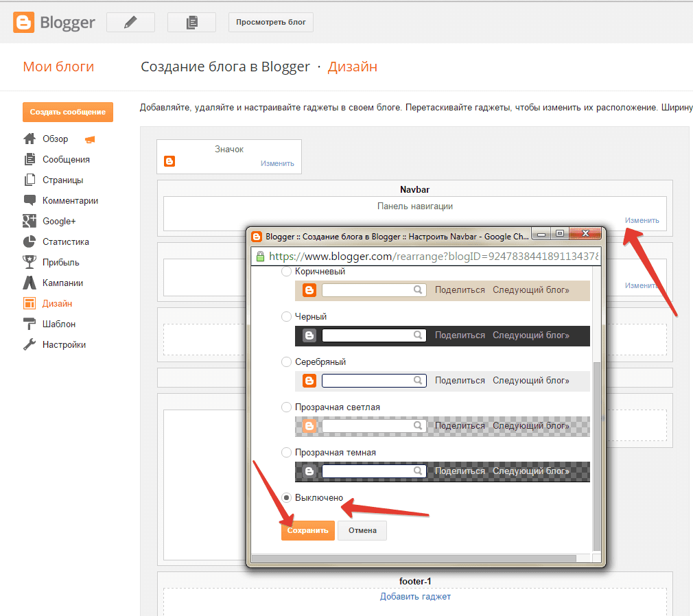693x616 pixels.
Task: Click the Кампании AdWords icon
Action: tap(30, 283)
